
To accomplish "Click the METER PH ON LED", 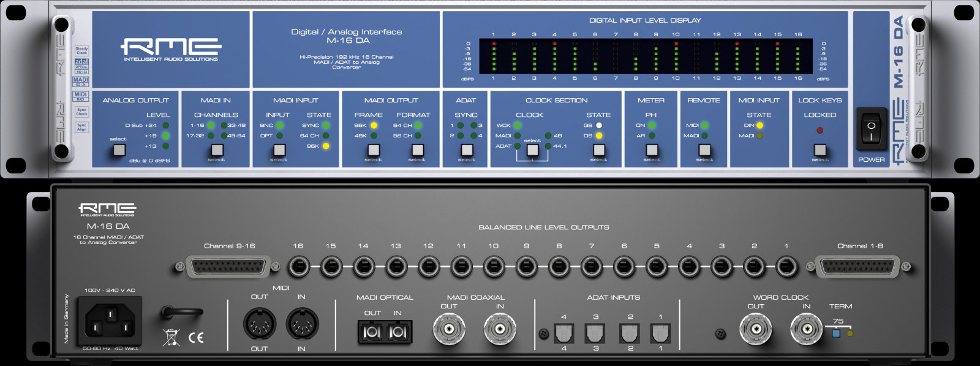I will [652, 125].
